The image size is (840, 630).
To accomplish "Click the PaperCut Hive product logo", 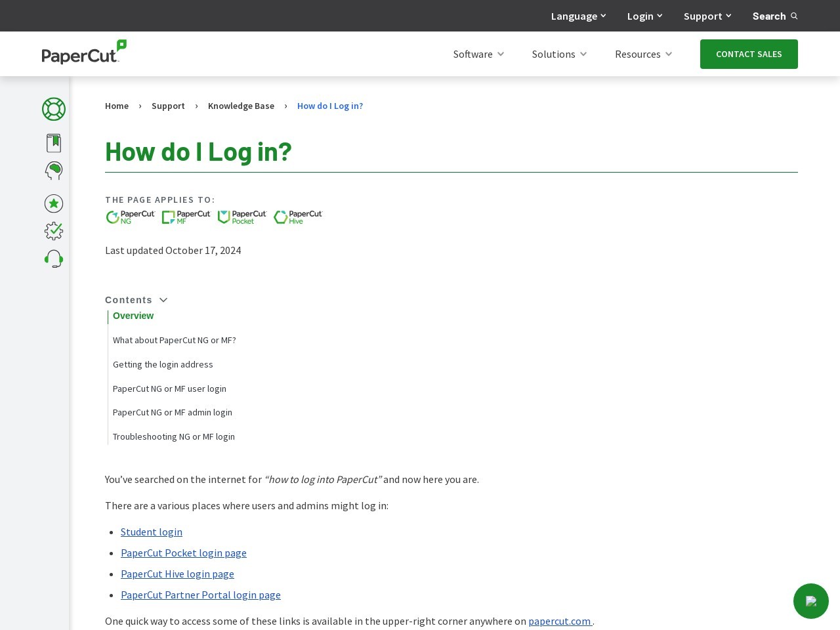I will [x=298, y=217].
